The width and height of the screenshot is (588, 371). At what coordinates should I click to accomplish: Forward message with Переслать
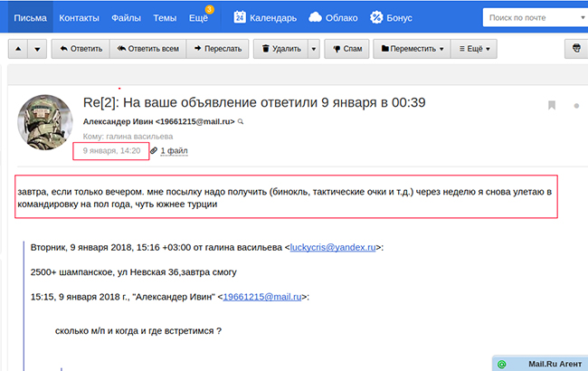[x=217, y=49]
